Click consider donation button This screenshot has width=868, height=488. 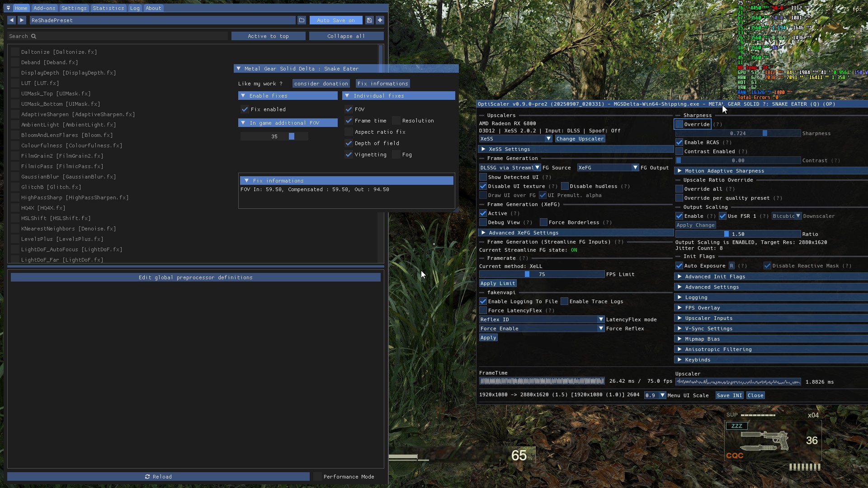coord(321,84)
